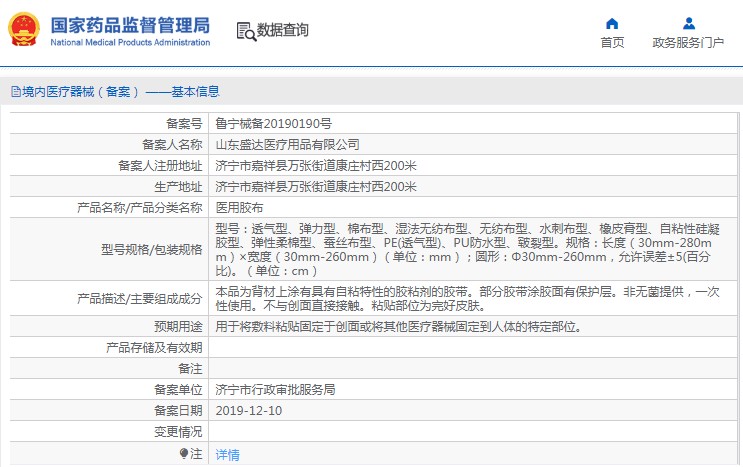Click 国家药品监督管理局 title
The height and width of the screenshot is (467, 743).
(x=130, y=25)
